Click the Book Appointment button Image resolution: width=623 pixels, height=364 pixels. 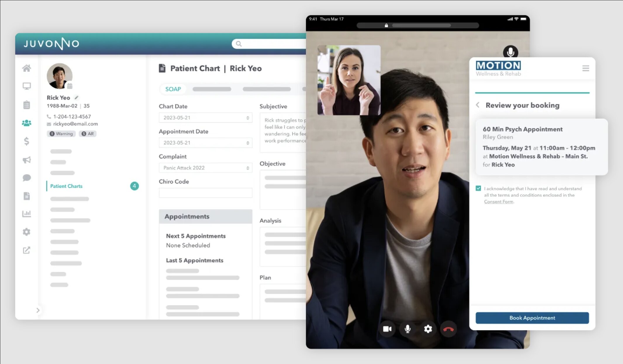click(532, 318)
